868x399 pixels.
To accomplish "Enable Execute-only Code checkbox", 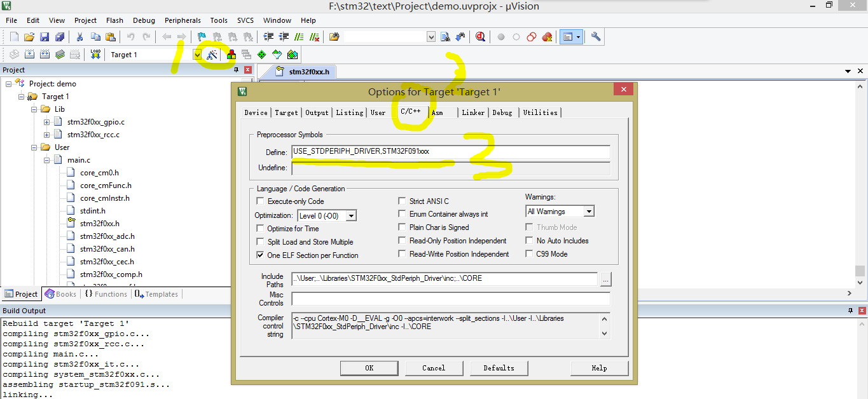I will (261, 201).
